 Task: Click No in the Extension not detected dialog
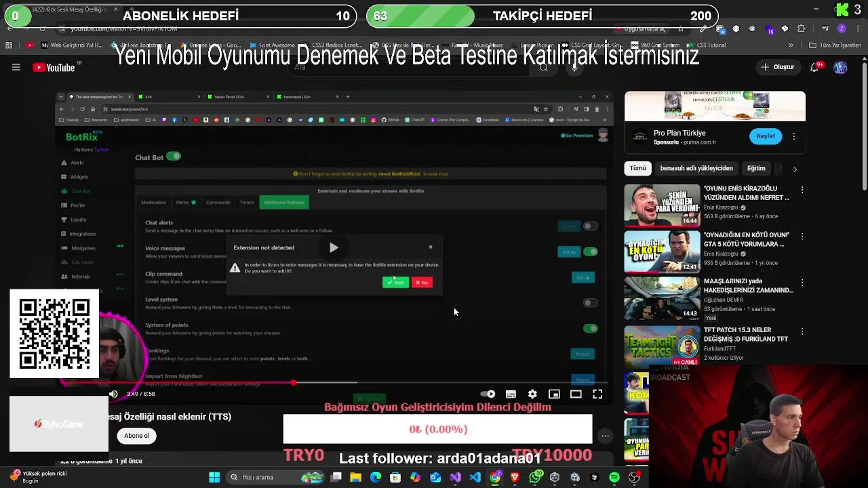[x=422, y=283]
